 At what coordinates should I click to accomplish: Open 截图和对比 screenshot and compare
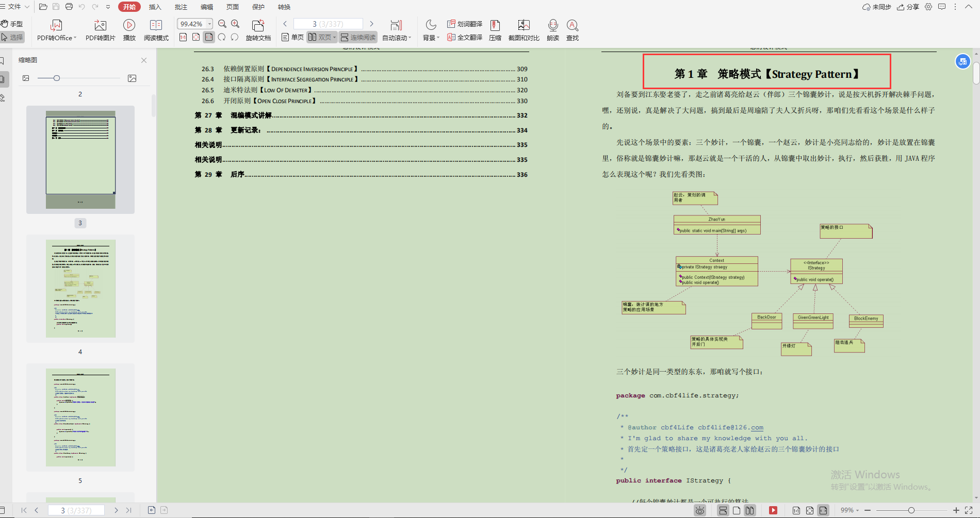pos(524,30)
